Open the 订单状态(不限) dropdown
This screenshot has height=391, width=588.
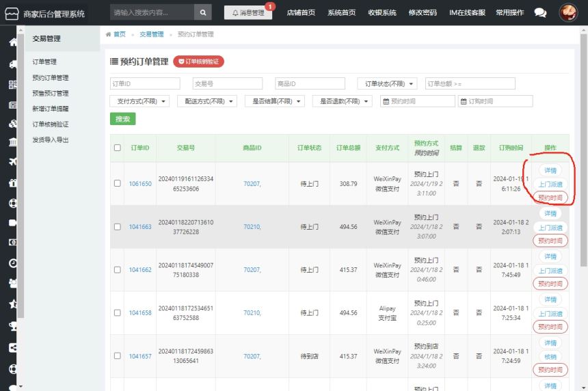[387, 83]
